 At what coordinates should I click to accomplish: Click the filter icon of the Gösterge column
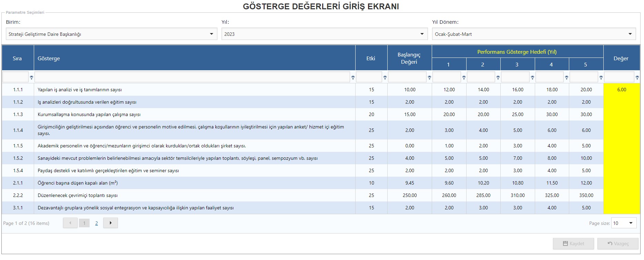[x=353, y=77]
